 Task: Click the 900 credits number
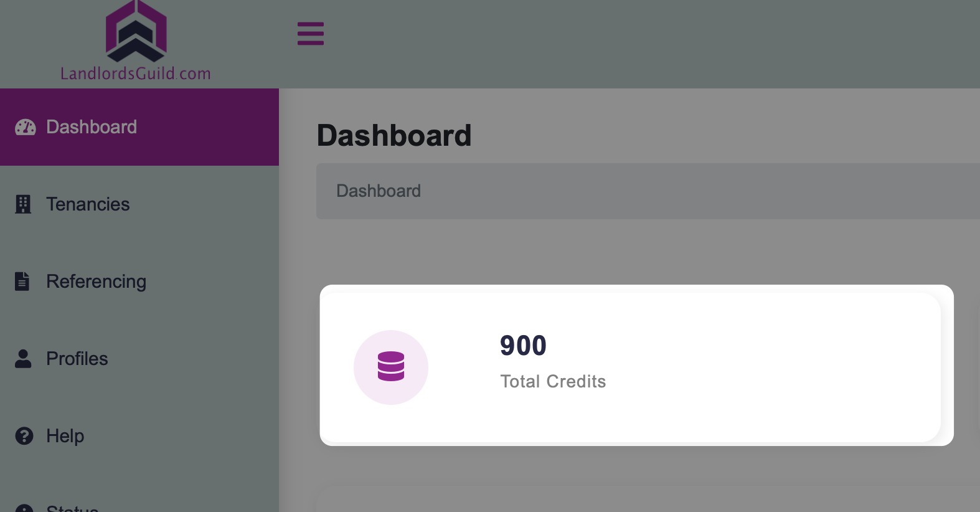(523, 346)
